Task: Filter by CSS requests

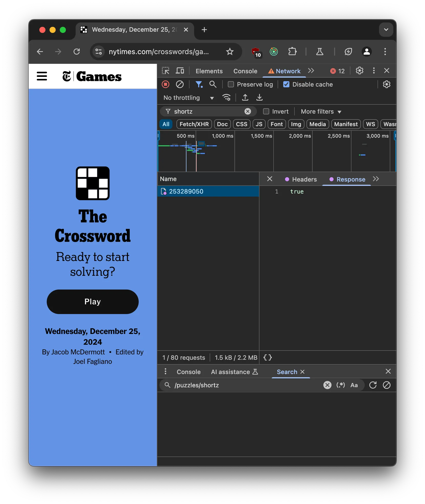Action: point(242,124)
